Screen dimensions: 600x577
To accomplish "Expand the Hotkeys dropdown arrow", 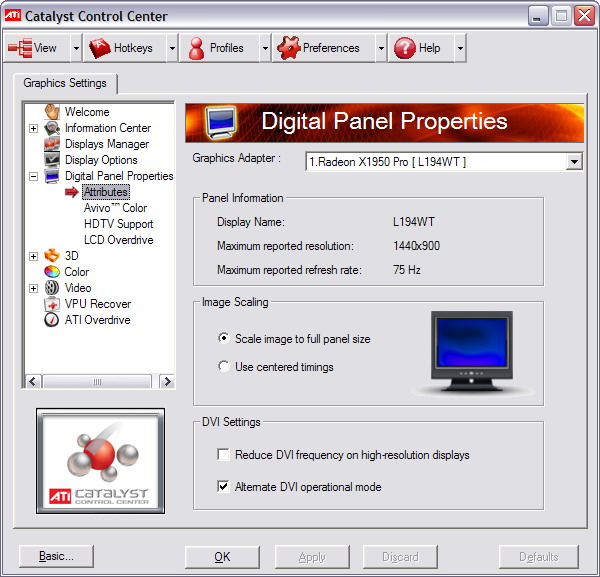I will pos(173,48).
